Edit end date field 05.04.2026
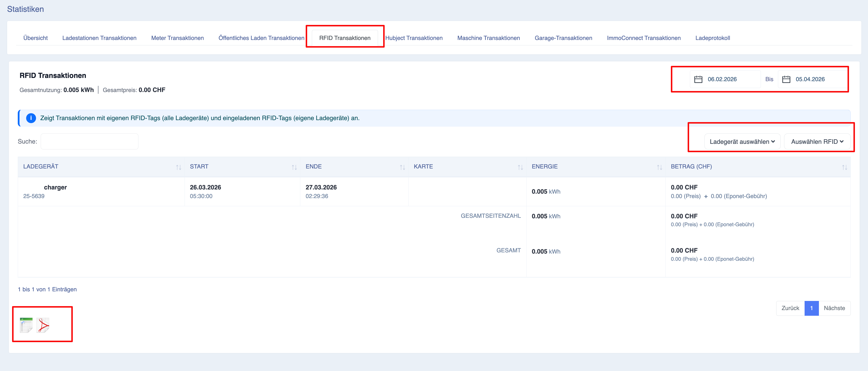 click(x=813, y=79)
